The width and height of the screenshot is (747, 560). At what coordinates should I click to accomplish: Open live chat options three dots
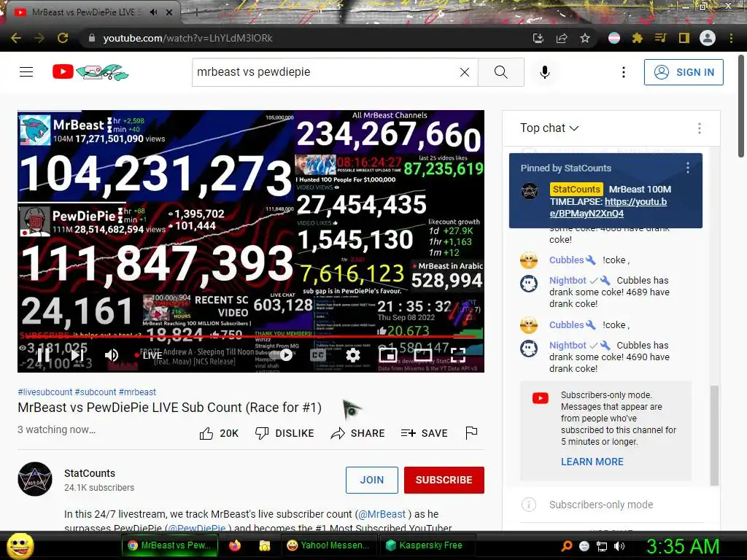click(x=700, y=128)
